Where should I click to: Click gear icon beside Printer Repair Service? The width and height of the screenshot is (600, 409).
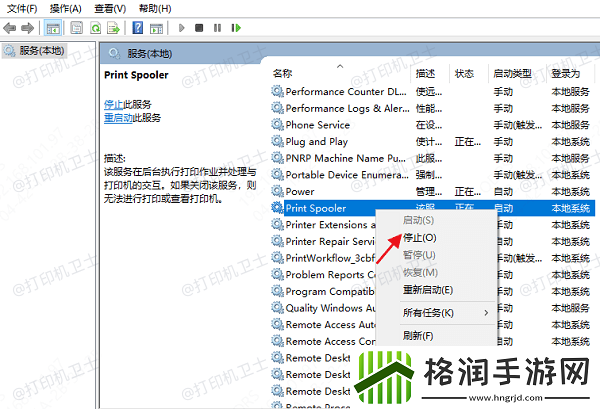point(277,241)
